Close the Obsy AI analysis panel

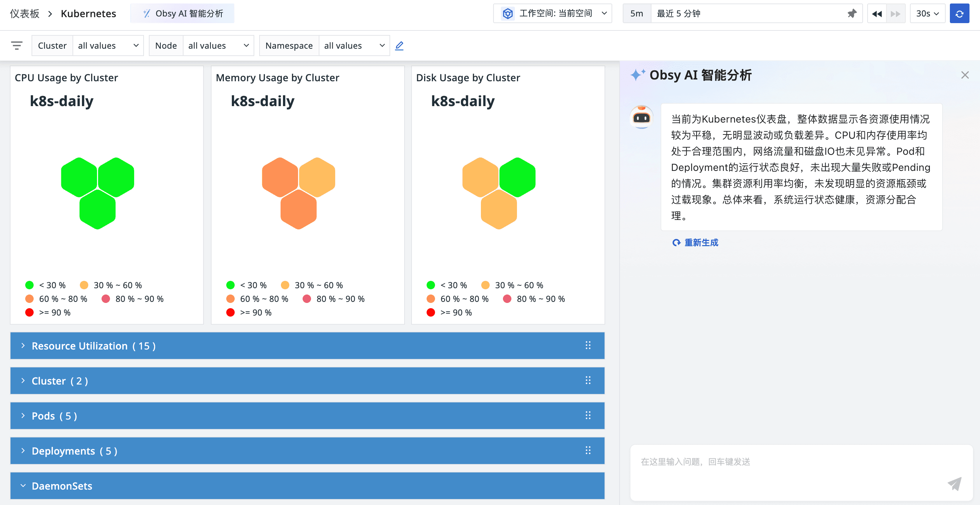pyautogui.click(x=965, y=75)
